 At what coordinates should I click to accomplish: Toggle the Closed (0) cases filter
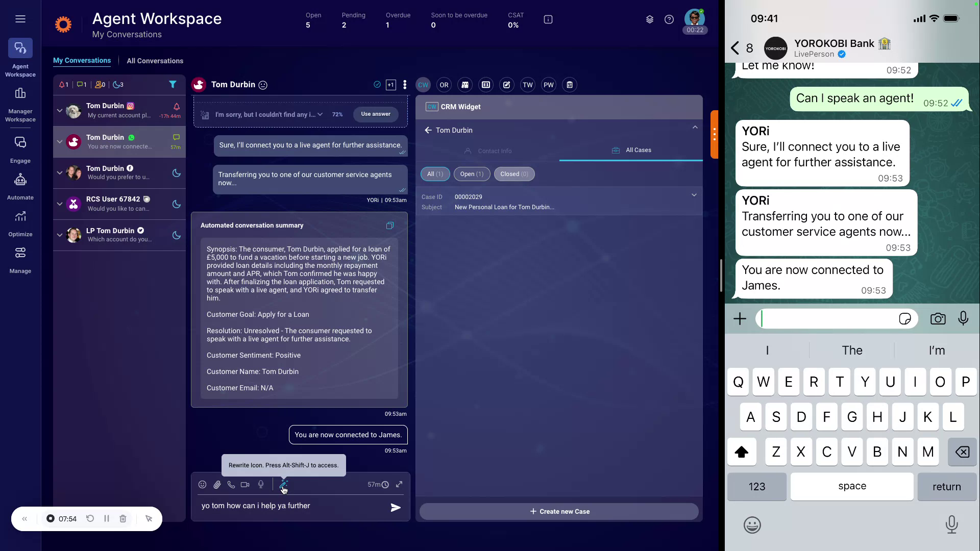click(x=514, y=174)
